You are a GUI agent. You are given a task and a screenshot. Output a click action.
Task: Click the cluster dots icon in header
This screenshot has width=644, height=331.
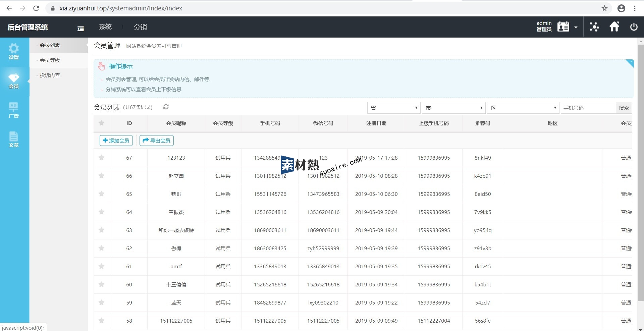(x=594, y=27)
